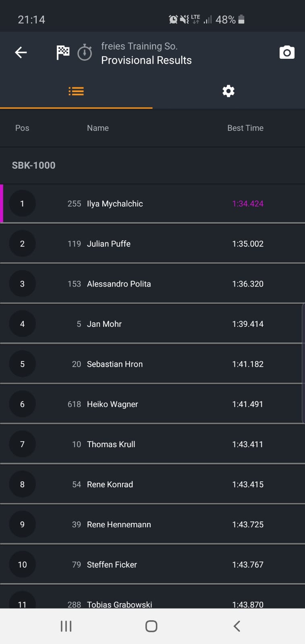Image resolution: width=305 pixels, height=644 pixels.
Task: Tap Android home button
Action: coord(151,626)
